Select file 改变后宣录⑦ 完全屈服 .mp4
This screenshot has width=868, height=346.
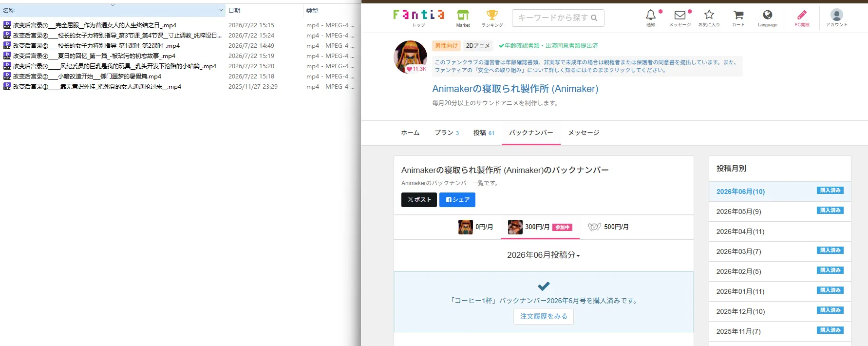(94, 25)
